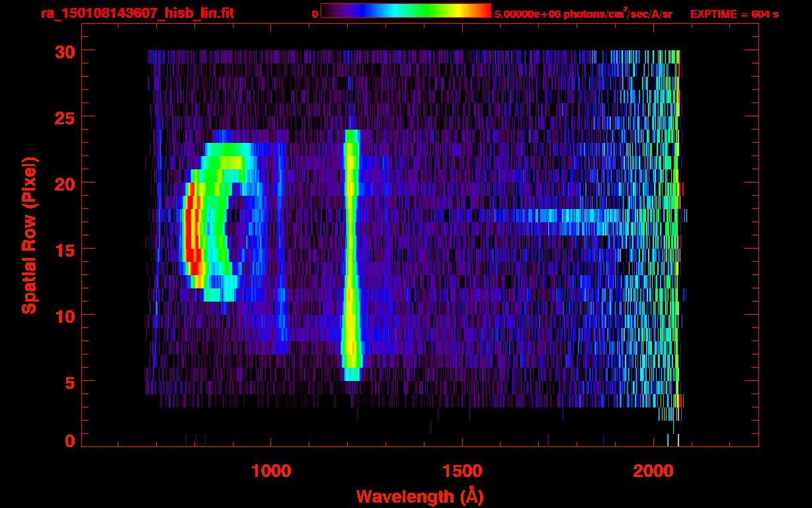812x508 pixels.
Task: Click the y-axis tick label 5
Action: (x=69, y=382)
